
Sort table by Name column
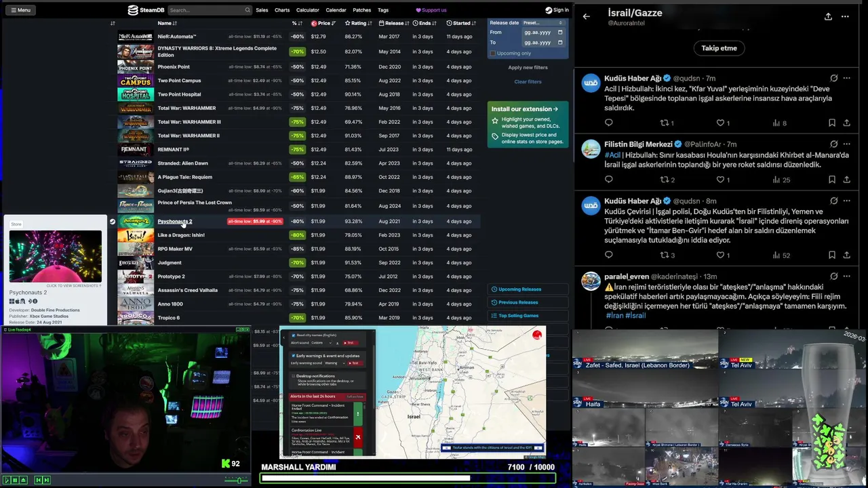point(167,23)
